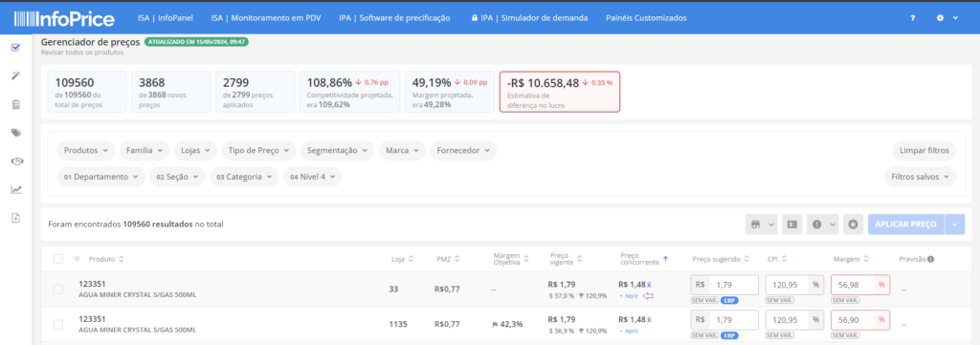Screen dimensions: 980x345
Task: Click the list icon beside Produto header
Action: coord(78,259)
